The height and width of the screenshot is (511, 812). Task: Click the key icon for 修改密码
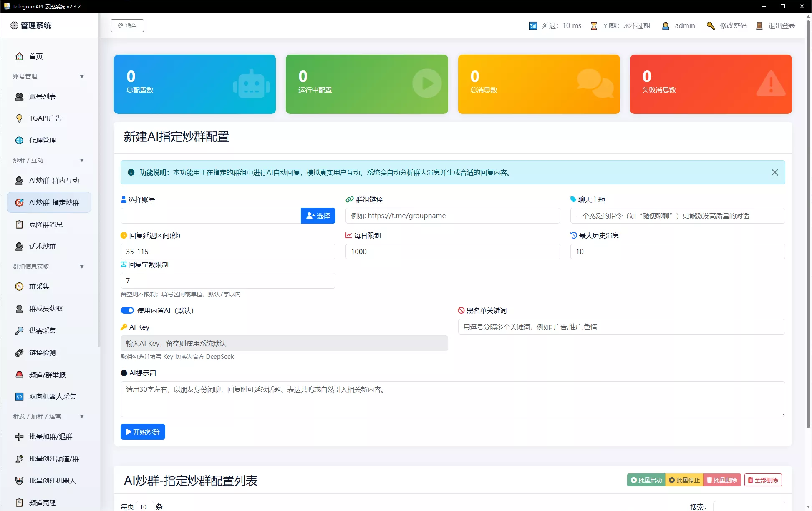pos(711,26)
